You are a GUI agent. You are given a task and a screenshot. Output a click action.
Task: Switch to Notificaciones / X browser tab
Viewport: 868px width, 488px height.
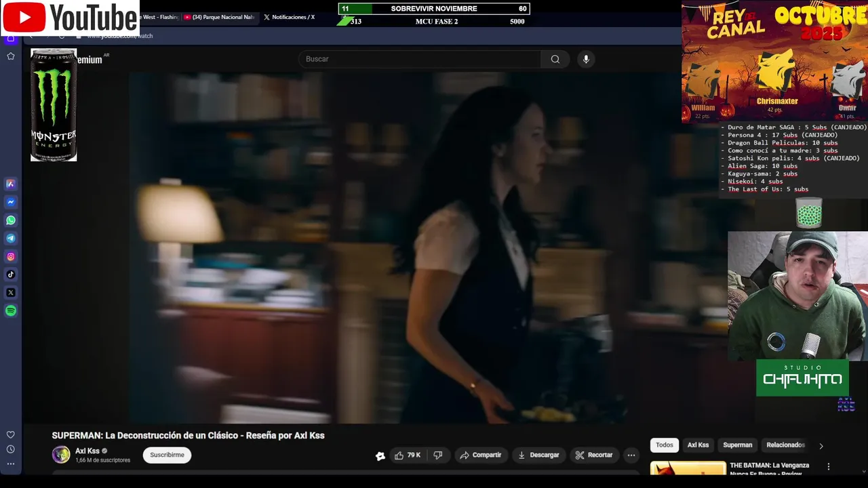click(x=290, y=17)
